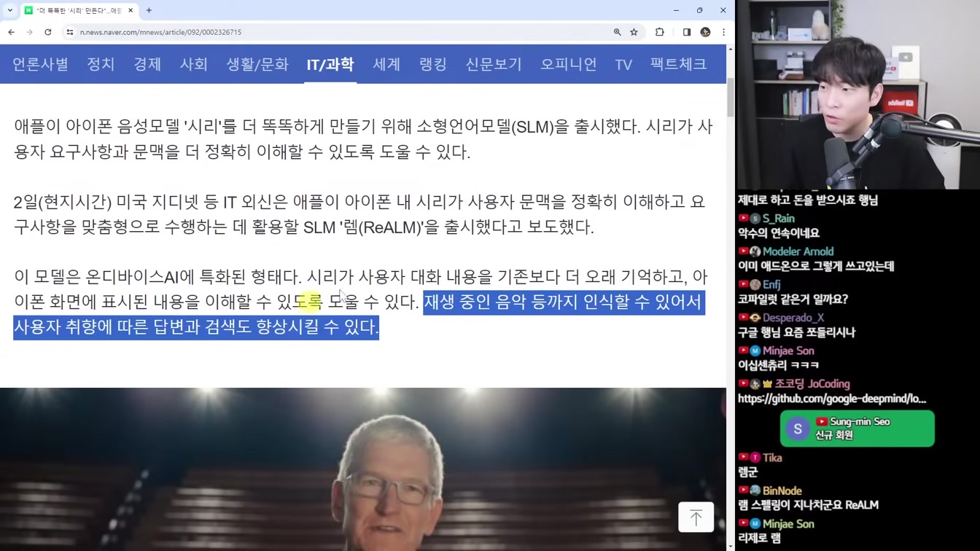The height and width of the screenshot is (551, 980).
Task: Open the 사회 news section
Action: coord(194,64)
